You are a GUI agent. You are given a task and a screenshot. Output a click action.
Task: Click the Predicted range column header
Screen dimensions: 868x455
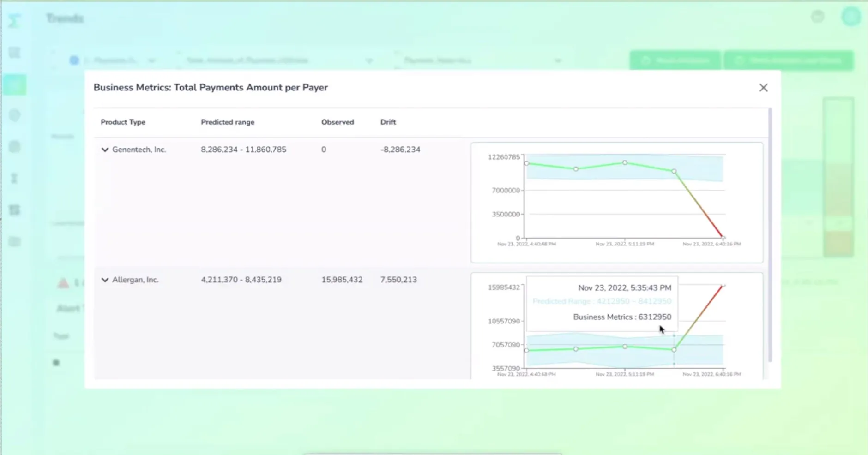(228, 122)
